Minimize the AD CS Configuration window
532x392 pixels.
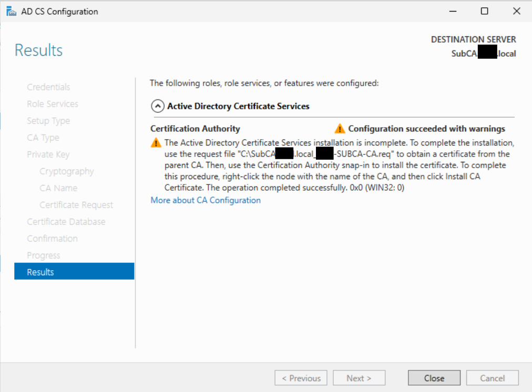point(453,11)
